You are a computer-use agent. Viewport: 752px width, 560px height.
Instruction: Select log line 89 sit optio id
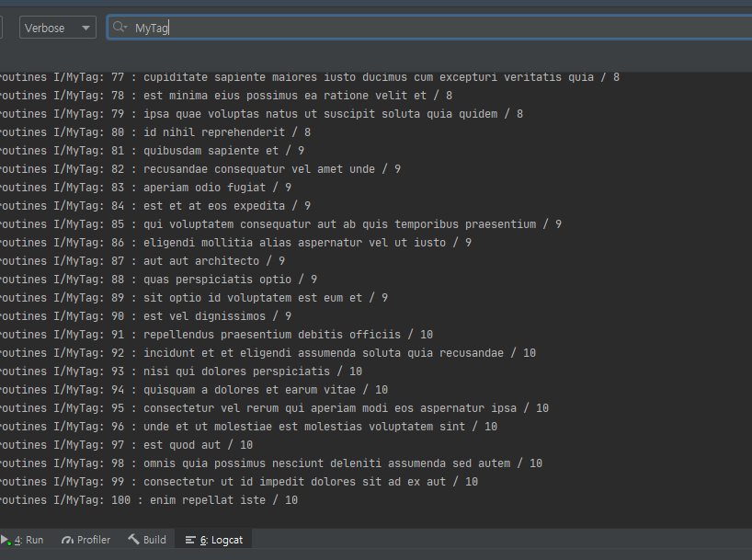tap(194, 298)
